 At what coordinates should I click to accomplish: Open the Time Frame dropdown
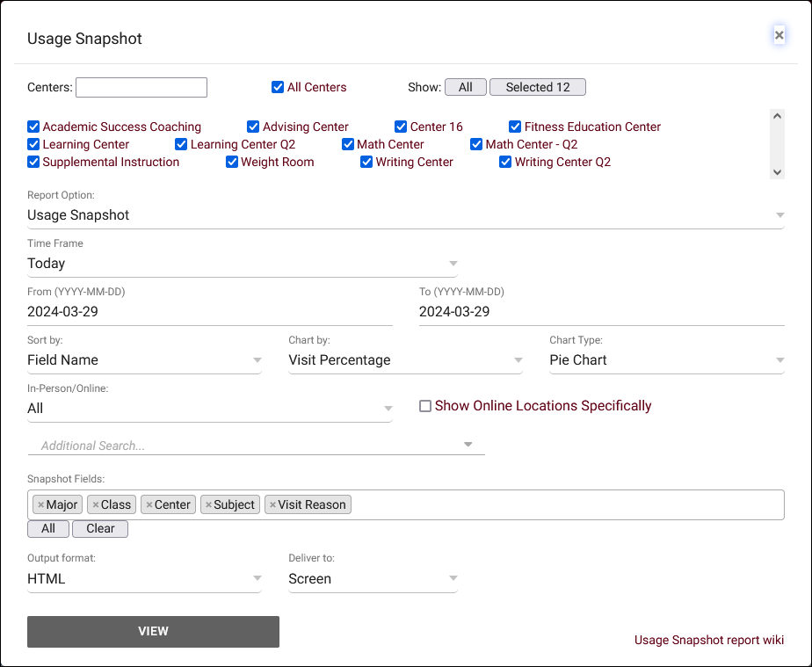tap(242, 264)
